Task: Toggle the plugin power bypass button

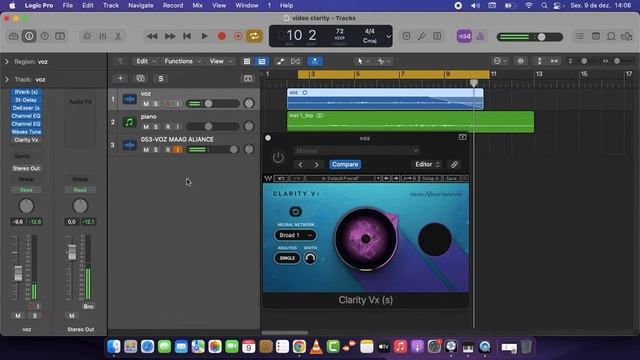Action: click(278, 157)
